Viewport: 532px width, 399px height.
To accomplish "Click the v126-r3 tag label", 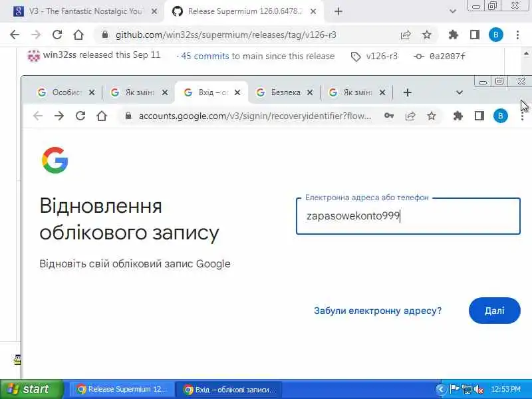I will 382,56.
